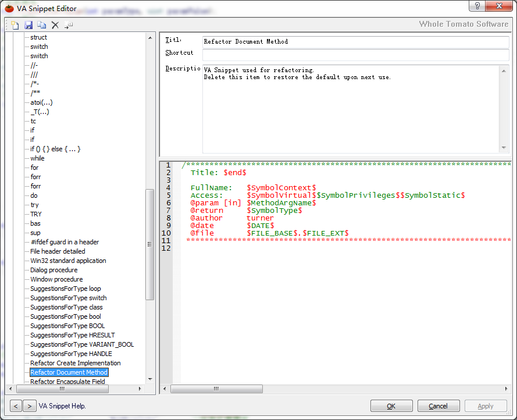Select the lowercase SuggestionsForType bool snippet

tap(66, 316)
